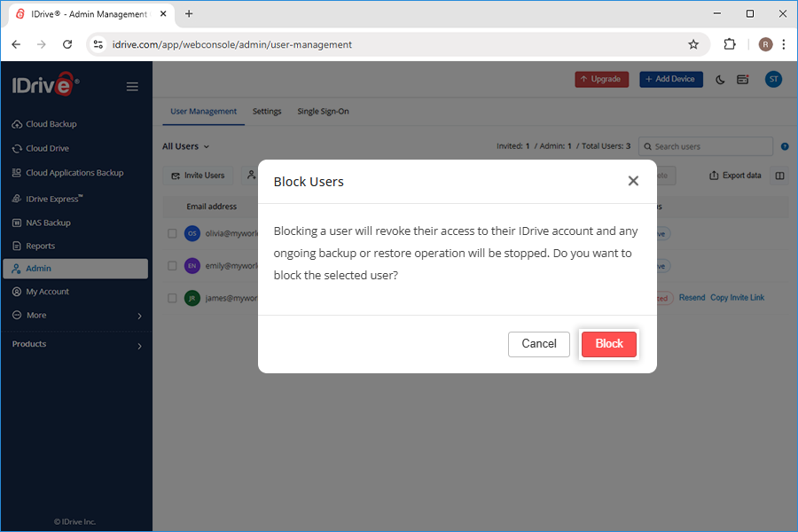This screenshot has width=798, height=532.
Task: Toggle dark mode moon icon
Action: [720, 80]
